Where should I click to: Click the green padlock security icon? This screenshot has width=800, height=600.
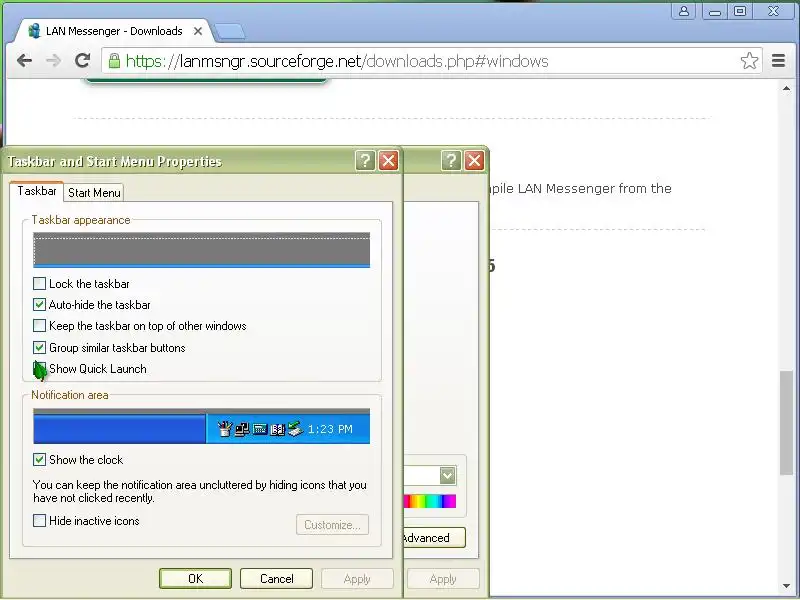point(115,61)
